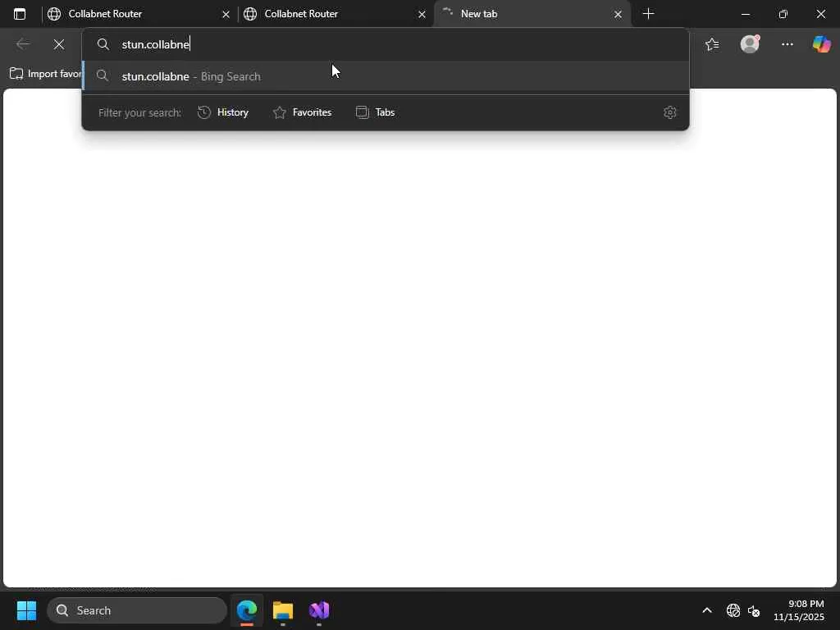This screenshot has height=630, width=840.
Task: Switch to the second Collabnet Router tab
Action: (335, 14)
